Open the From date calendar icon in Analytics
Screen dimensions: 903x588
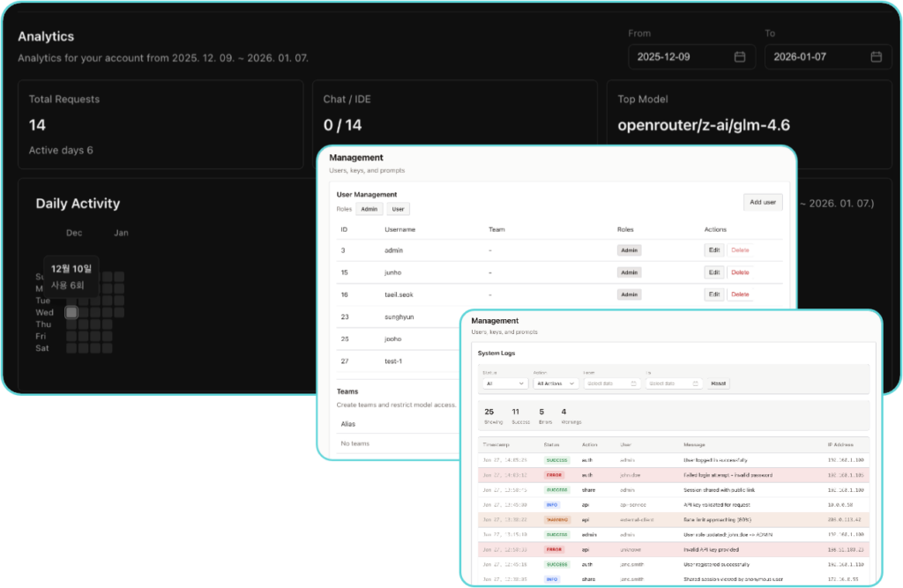click(740, 56)
